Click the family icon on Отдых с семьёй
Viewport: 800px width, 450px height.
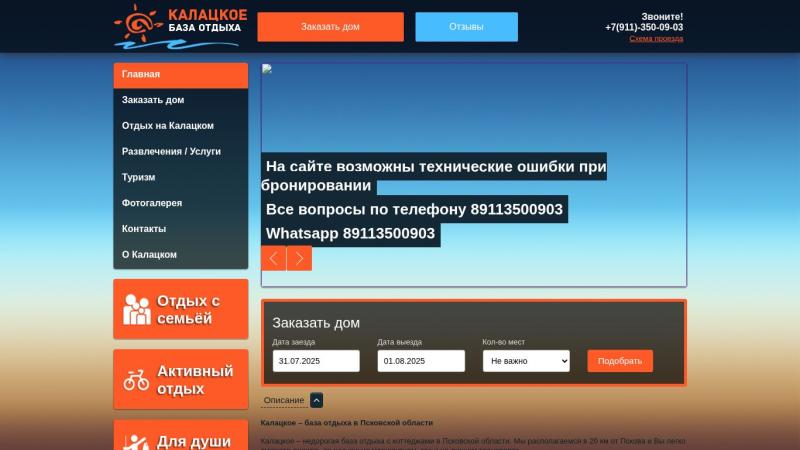coord(137,310)
